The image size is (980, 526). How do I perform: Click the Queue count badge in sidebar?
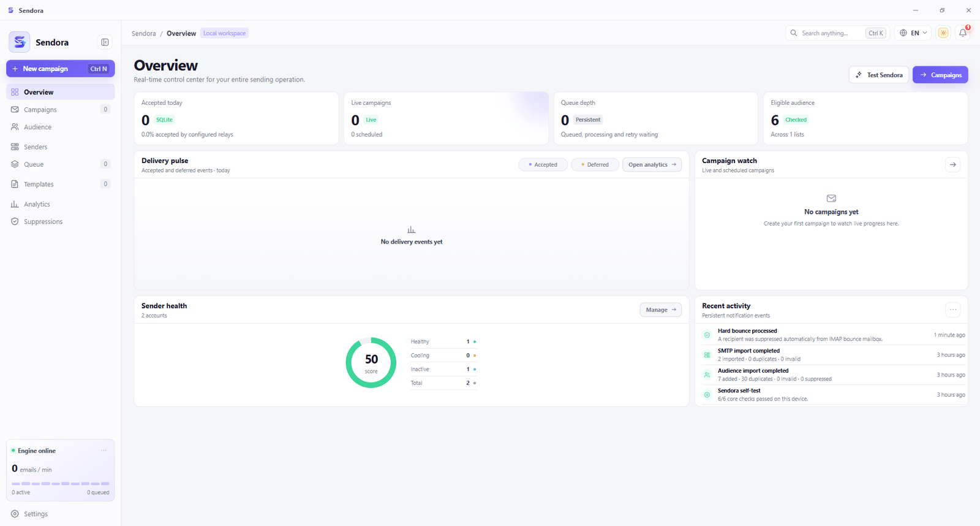pos(105,164)
